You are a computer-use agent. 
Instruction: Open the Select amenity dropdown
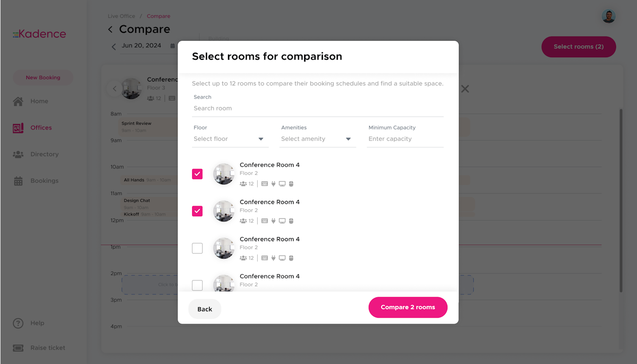coord(317,139)
